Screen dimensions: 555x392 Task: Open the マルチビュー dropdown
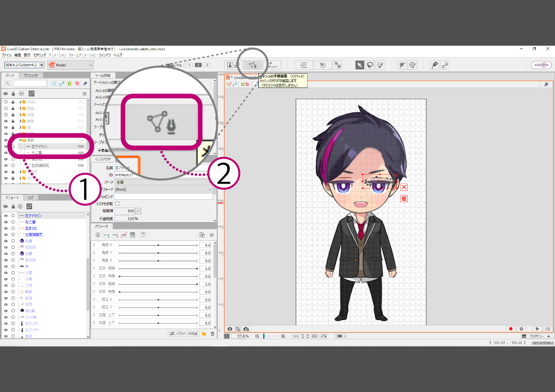(536, 336)
